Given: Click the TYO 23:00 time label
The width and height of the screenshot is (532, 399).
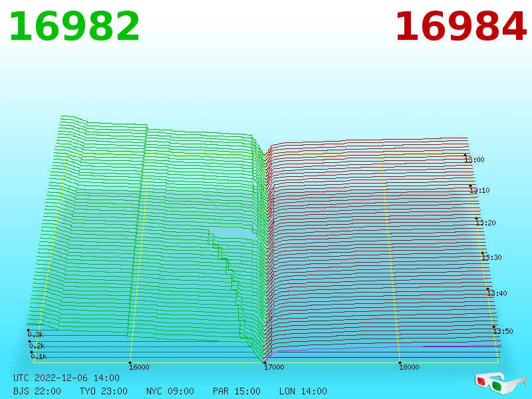Looking at the screenshot, I should tap(104, 391).
